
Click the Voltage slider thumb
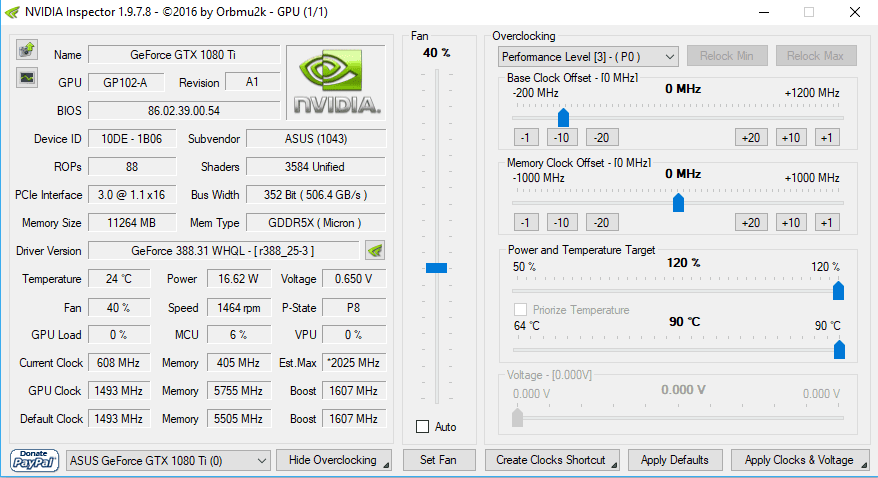click(517, 418)
